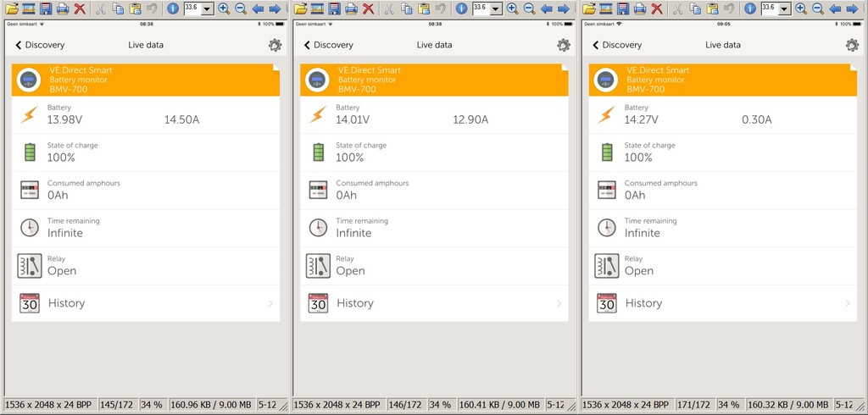Paste into the middle viewer window

coord(424,8)
